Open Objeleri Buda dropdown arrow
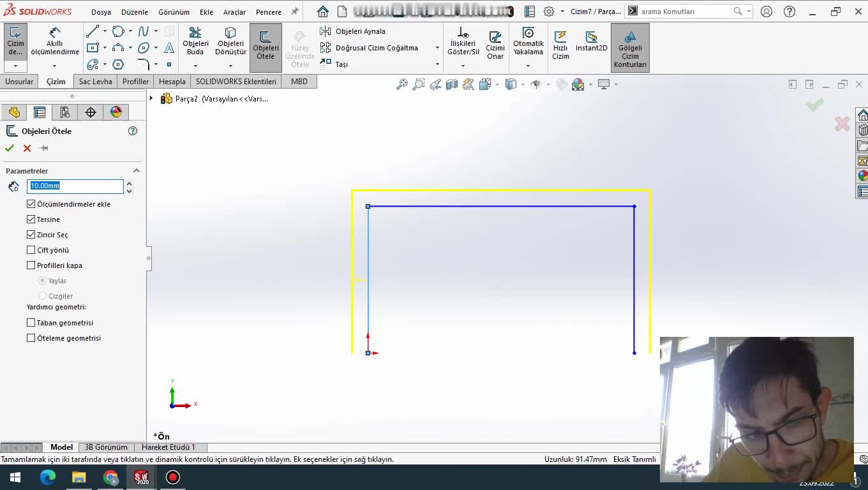The image size is (868, 490). [195, 66]
